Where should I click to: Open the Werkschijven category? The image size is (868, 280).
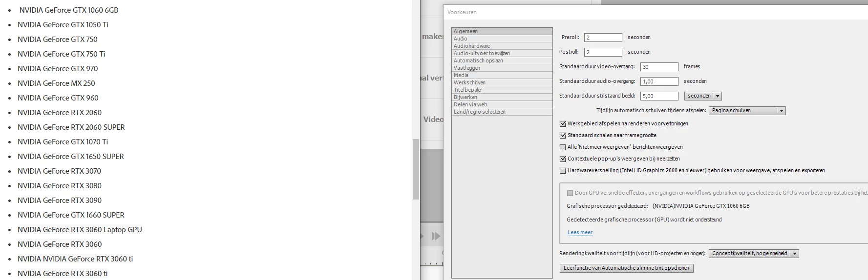pos(502,82)
